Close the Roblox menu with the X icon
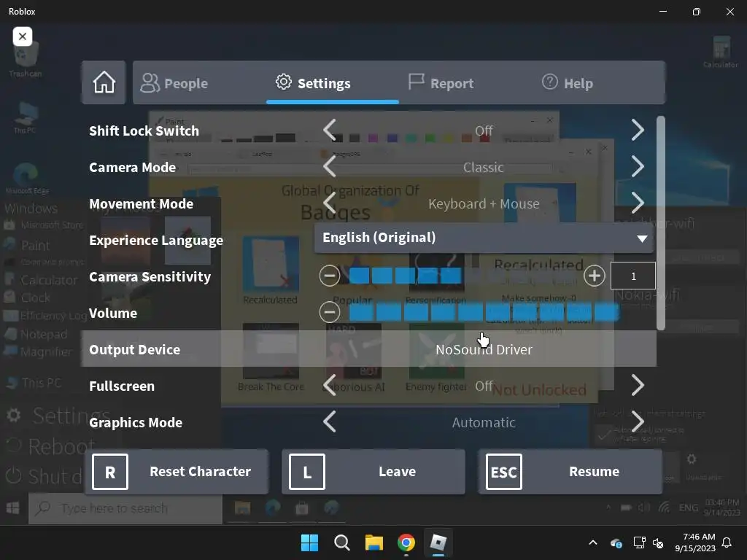Screen dimensions: 747x560 click(23, 36)
